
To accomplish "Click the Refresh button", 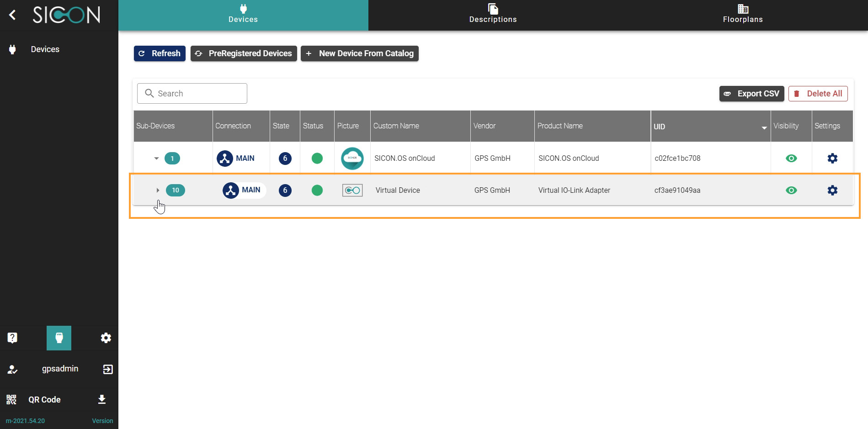I will pyautogui.click(x=160, y=53).
